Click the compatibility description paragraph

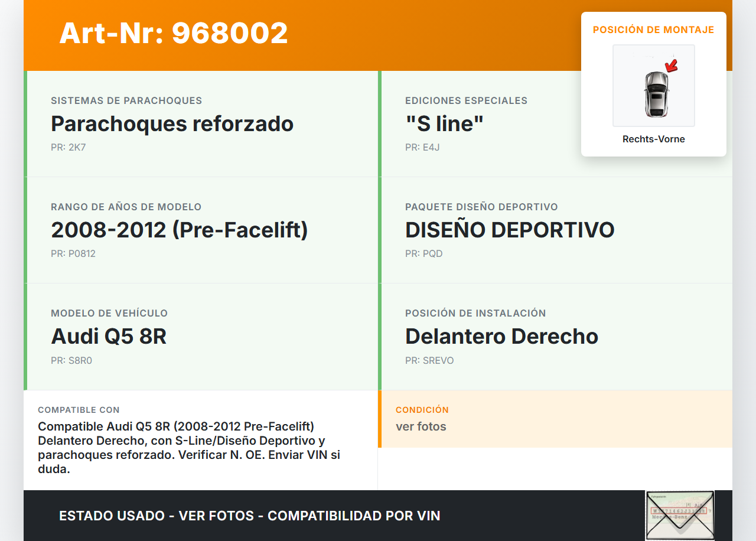pyautogui.click(x=190, y=448)
